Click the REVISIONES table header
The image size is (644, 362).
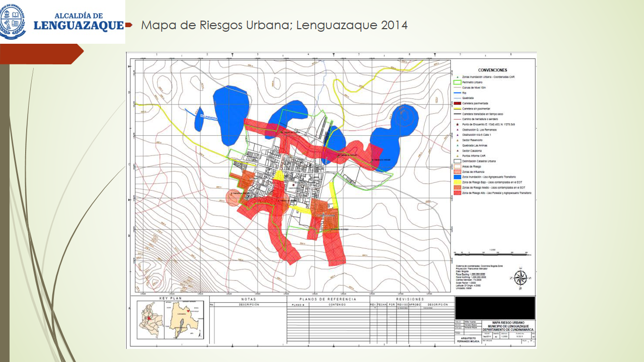click(x=411, y=299)
